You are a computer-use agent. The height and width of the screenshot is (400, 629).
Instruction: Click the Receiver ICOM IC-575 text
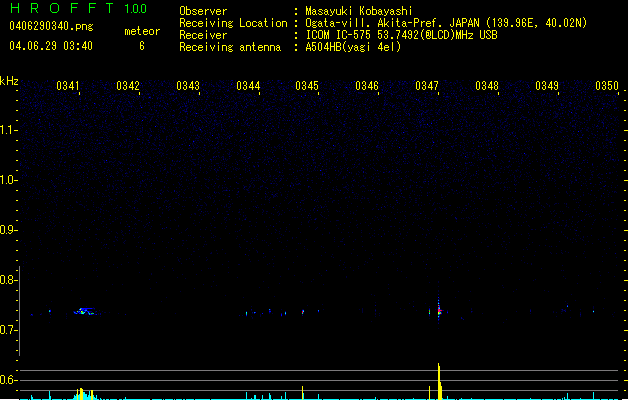[x=402, y=35]
